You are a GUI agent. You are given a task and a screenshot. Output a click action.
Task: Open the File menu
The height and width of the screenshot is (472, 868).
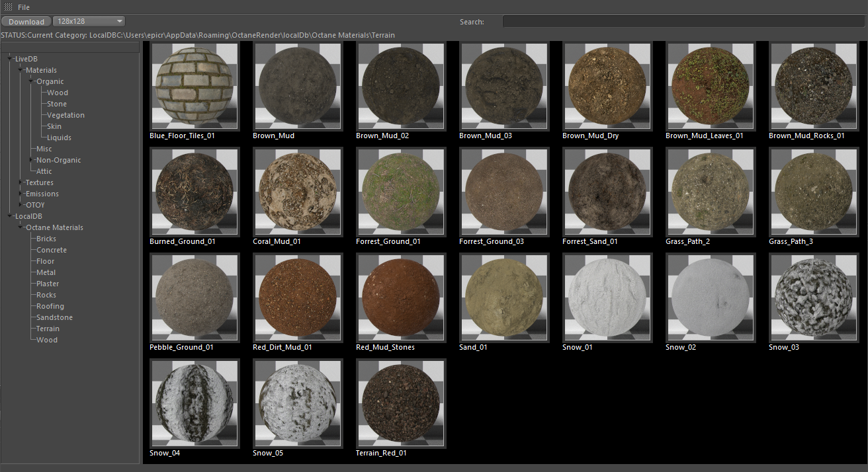point(24,7)
